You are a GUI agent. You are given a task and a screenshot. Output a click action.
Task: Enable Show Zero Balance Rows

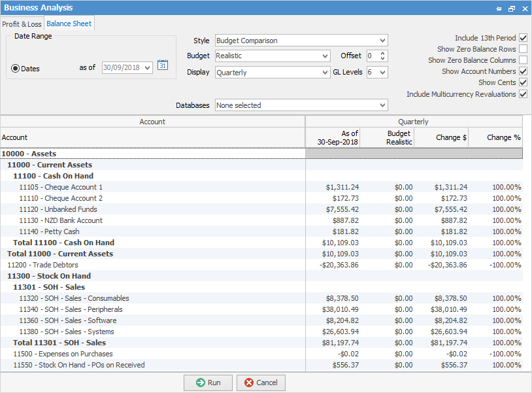tap(523, 50)
